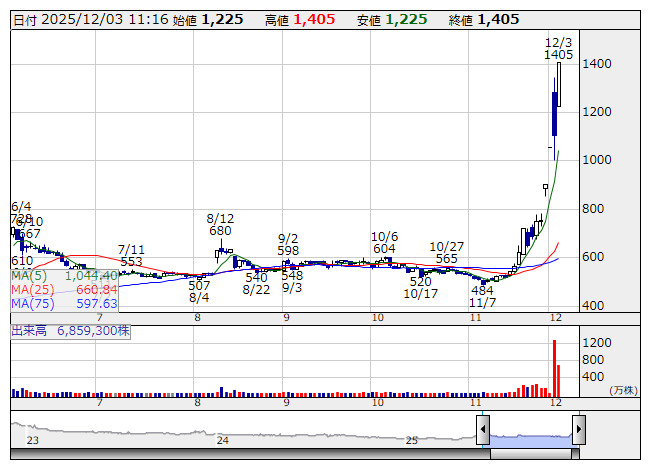Screen dimensions: 653x470
Task: Click the year 24 marker in overview
Action: pos(223,440)
